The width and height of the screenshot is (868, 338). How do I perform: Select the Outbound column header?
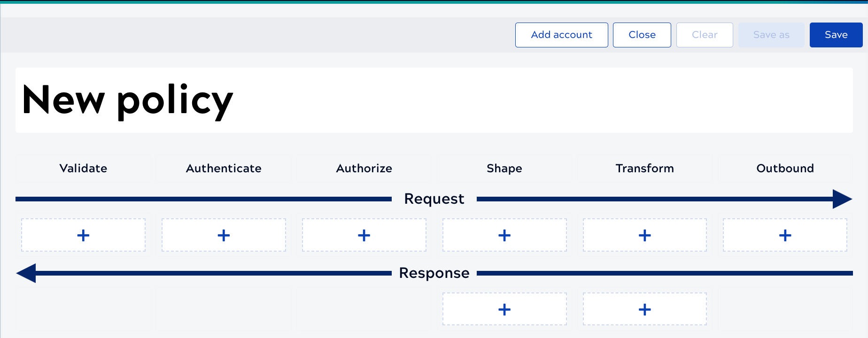tap(785, 169)
